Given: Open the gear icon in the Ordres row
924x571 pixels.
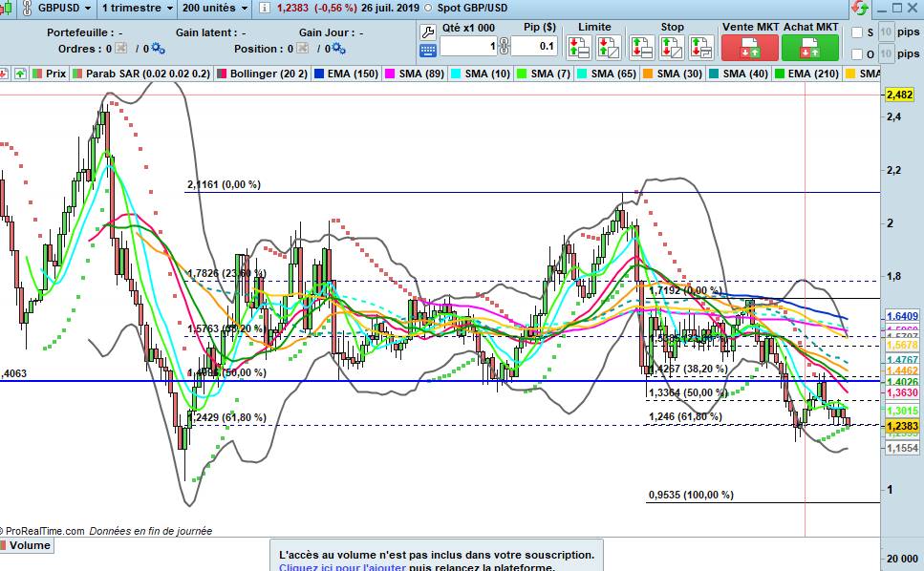Looking at the screenshot, I should [158, 49].
